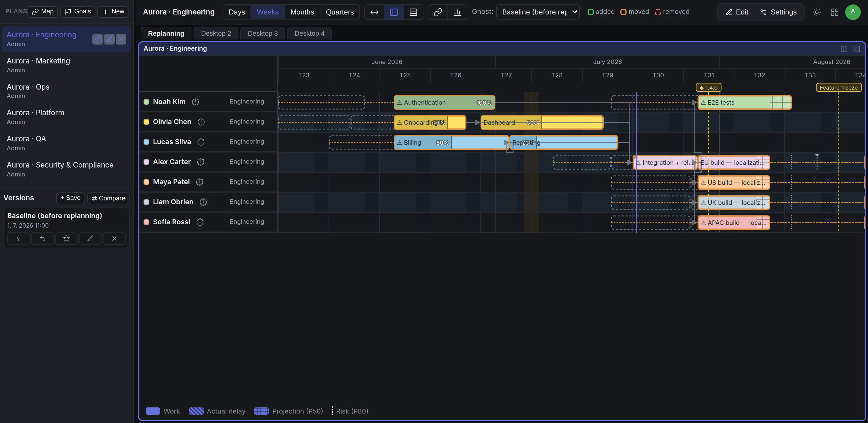
Task: Click Lucas Silva's blue color swatch
Action: 146,142
